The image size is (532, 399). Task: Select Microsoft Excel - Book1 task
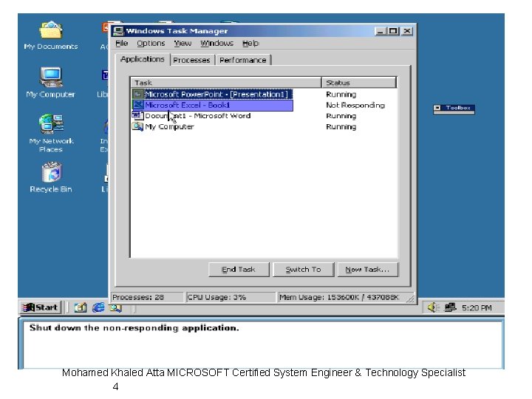212,105
